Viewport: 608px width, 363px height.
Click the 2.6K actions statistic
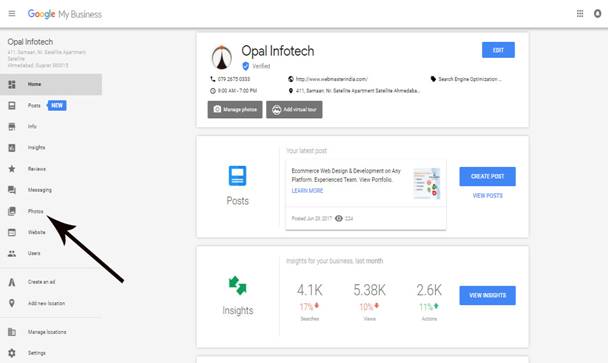click(429, 290)
